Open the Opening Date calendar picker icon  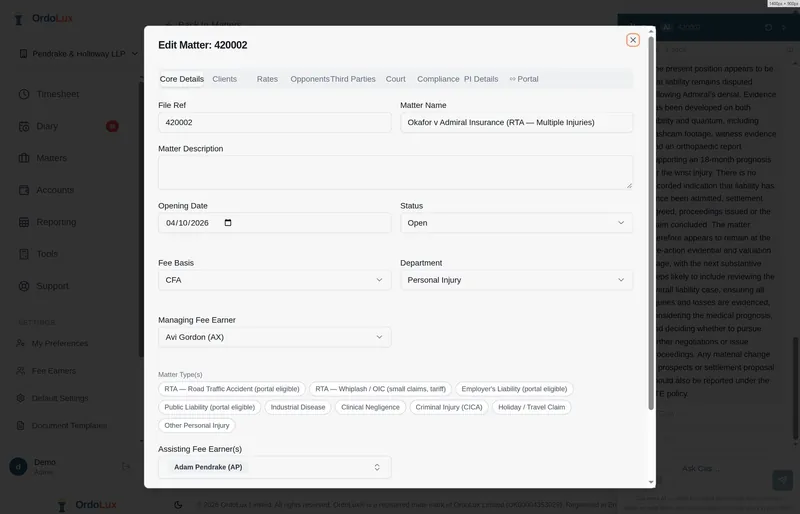point(228,223)
